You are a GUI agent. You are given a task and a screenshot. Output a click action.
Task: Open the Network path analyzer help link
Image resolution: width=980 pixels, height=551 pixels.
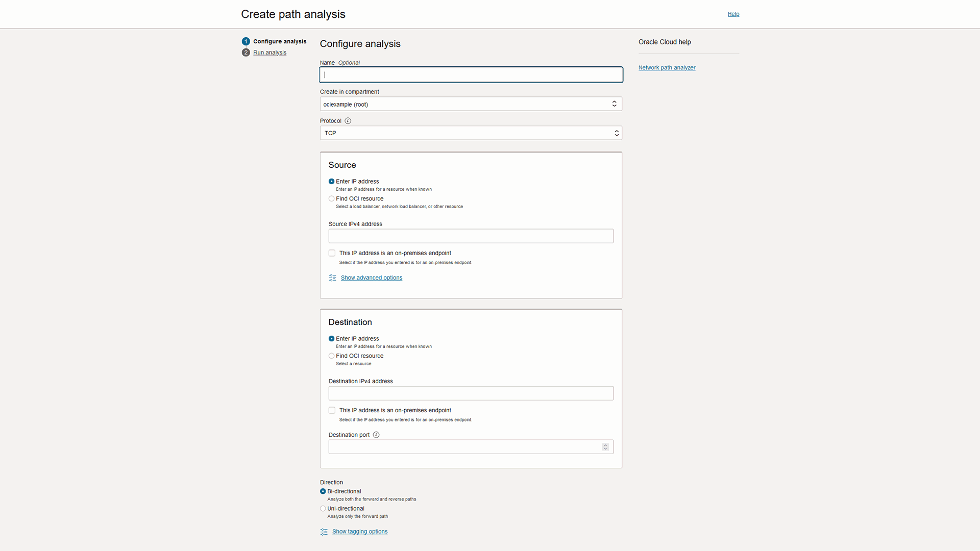click(667, 67)
